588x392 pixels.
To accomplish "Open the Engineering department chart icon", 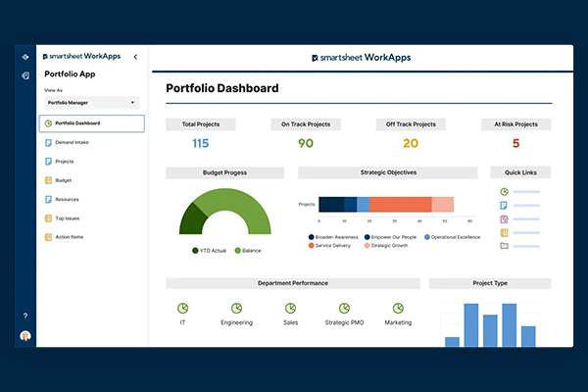I will point(236,308).
